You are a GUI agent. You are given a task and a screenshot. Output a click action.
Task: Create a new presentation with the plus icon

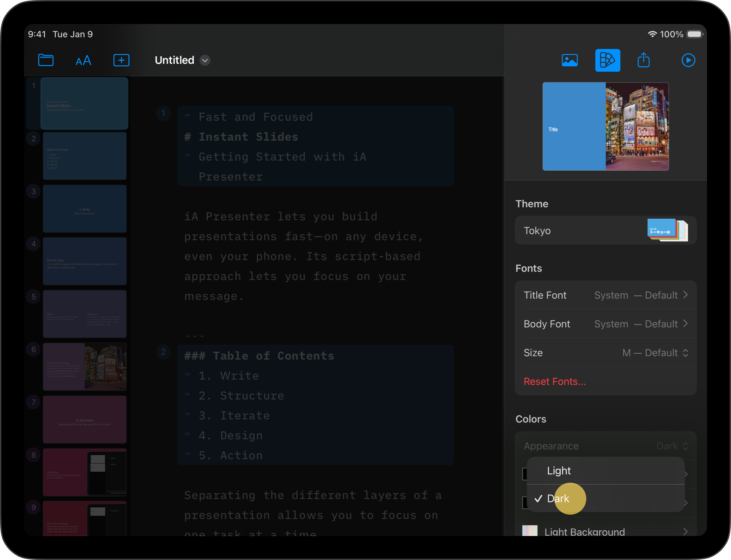(121, 60)
